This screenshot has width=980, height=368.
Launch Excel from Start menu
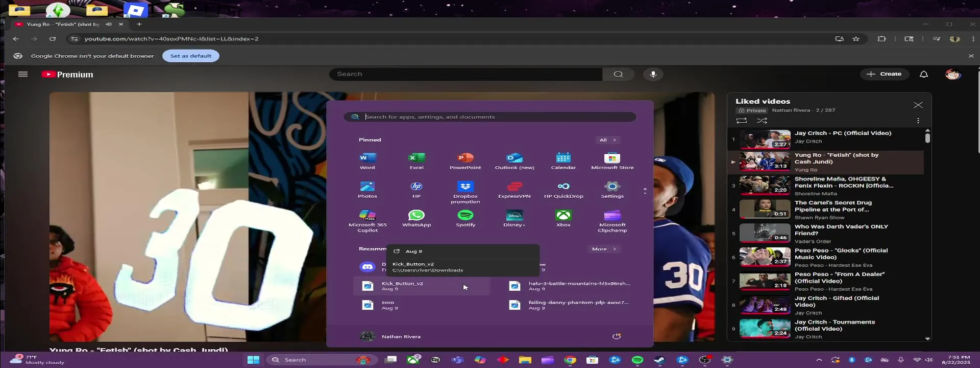point(416,160)
